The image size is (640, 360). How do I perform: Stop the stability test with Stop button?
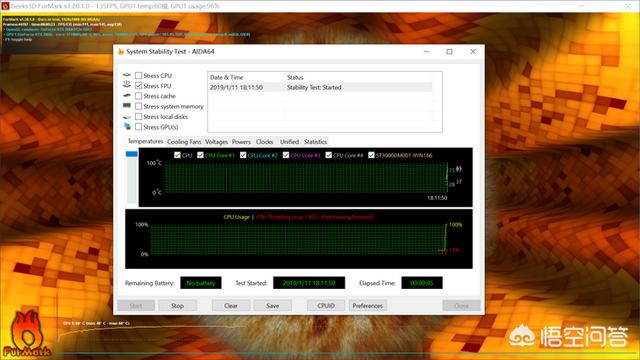[177, 306]
